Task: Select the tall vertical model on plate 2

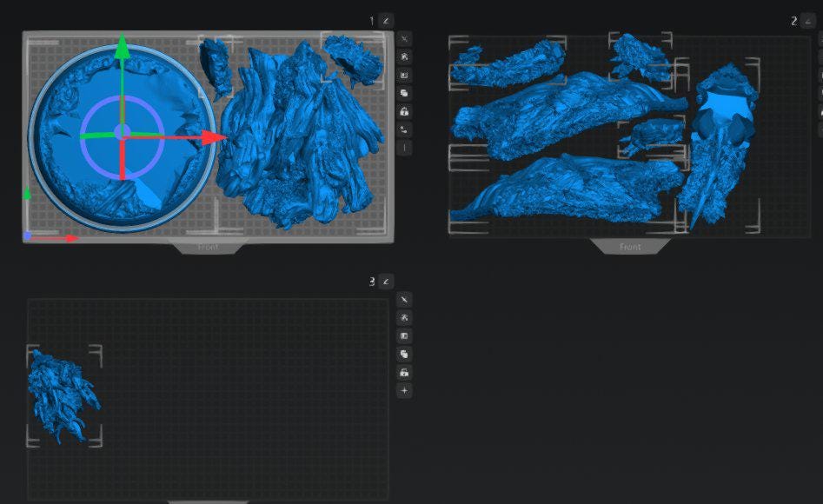Action: pos(717,147)
